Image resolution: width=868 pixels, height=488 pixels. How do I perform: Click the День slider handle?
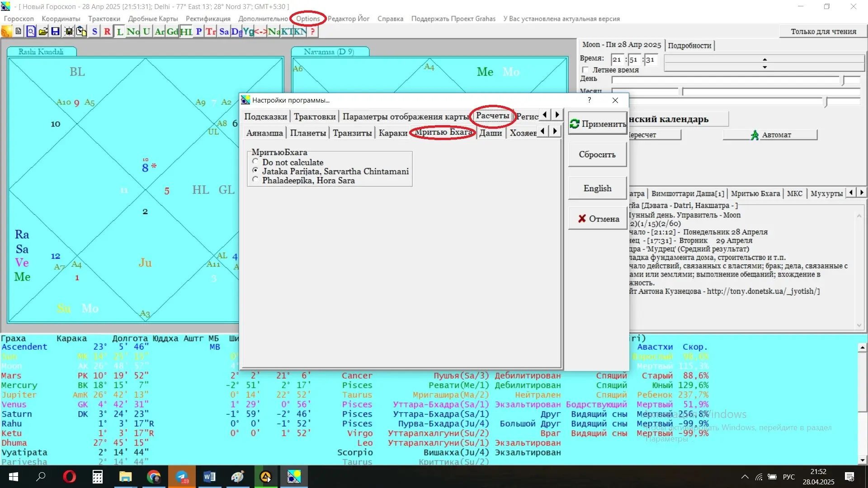843,80
